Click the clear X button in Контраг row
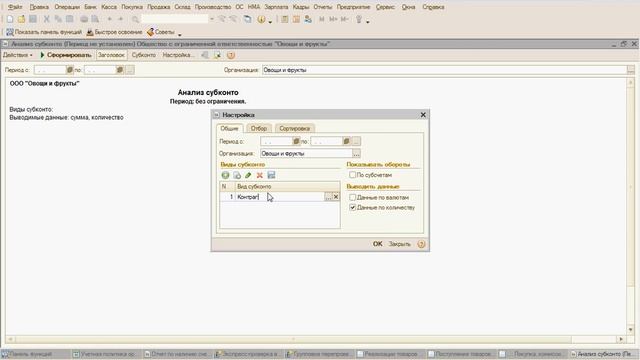Image resolution: width=640 pixels, height=360 pixels. (x=336, y=197)
